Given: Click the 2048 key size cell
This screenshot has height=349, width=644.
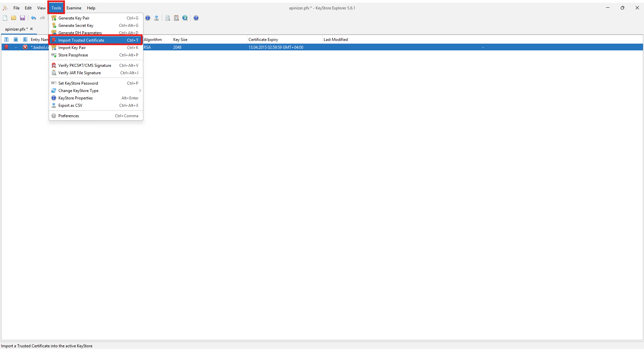Looking at the screenshot, I should (x=210, y=47).
